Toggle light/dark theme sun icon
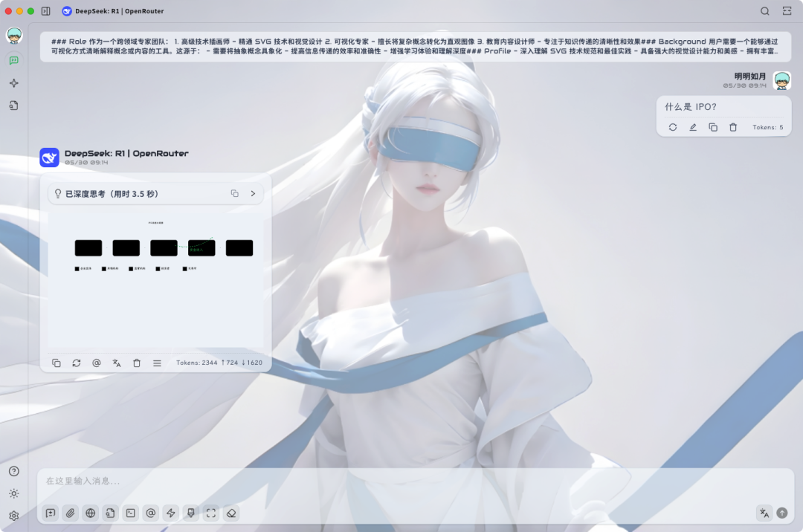Image resolution: width=803 pixels, height=532 pixels. 14,493
